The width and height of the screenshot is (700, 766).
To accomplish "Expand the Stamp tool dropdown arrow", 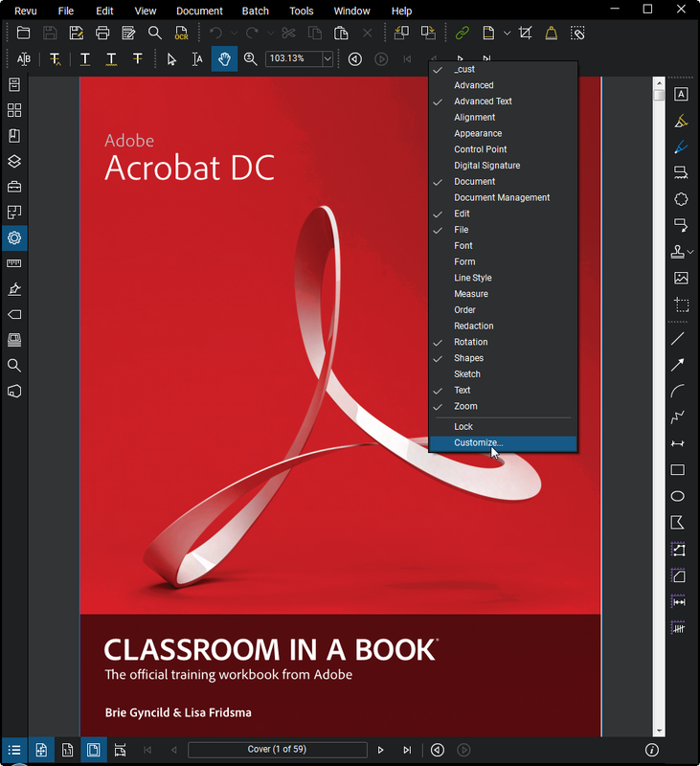I will pos(690,252).
